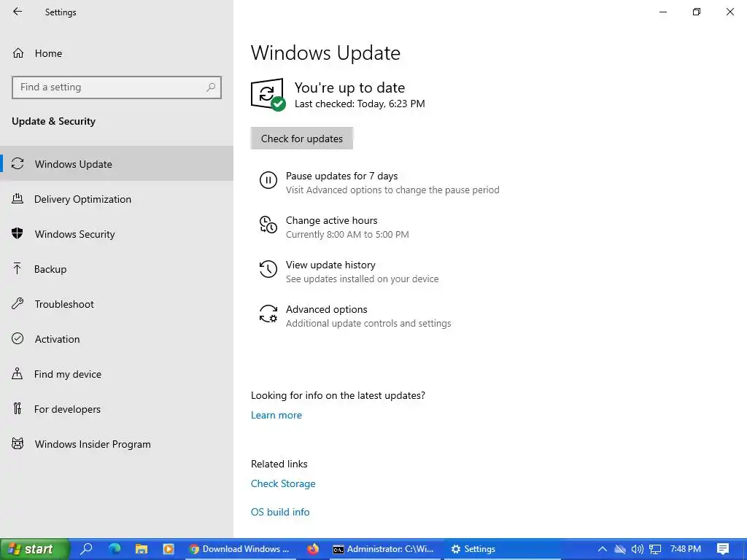The image size is (747, 560).
Task: Open the Home icon in sidebar
Action: 18,52
